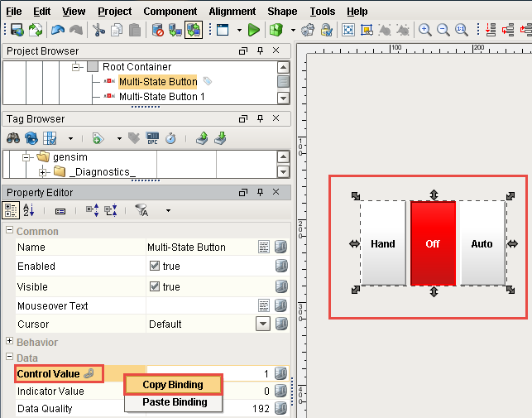The image size is (532, 418).
Task: Toggle the Enabled checkbox
Action: pyautogui.click(x=154, y=267)
